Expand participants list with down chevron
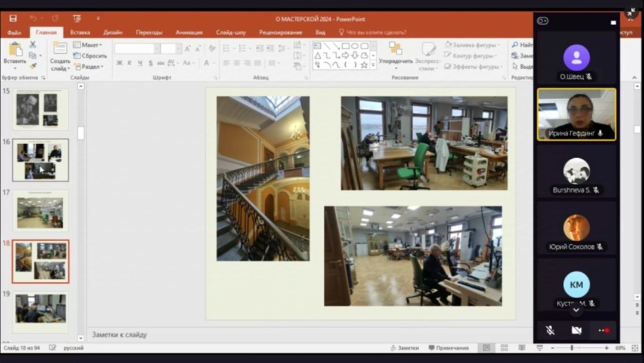Viewport: 644px width, 363px height. click(x=576, y=310)
